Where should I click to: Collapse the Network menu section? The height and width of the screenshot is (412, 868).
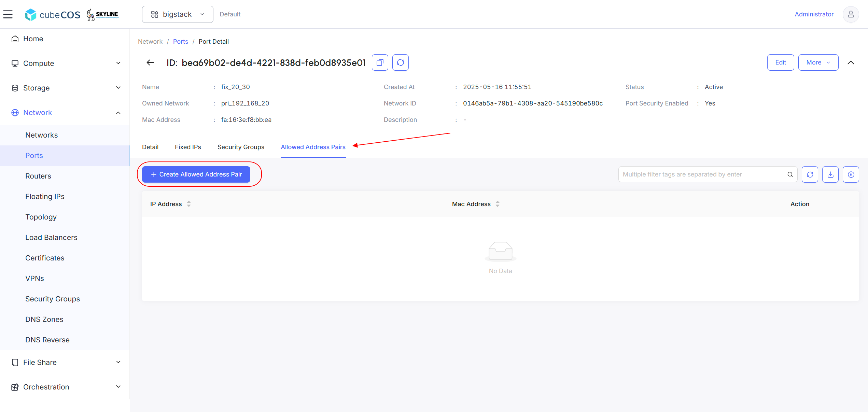point(65,113)
